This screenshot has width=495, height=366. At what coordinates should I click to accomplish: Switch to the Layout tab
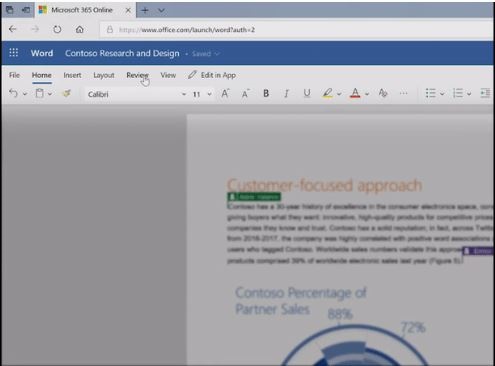(x=104, y=75)
